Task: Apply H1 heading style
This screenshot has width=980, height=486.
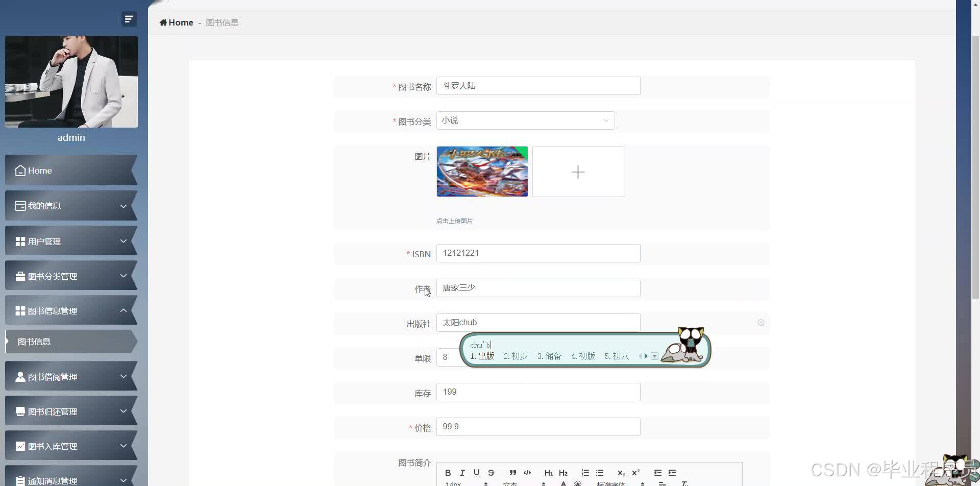Action: coord(549,473)
